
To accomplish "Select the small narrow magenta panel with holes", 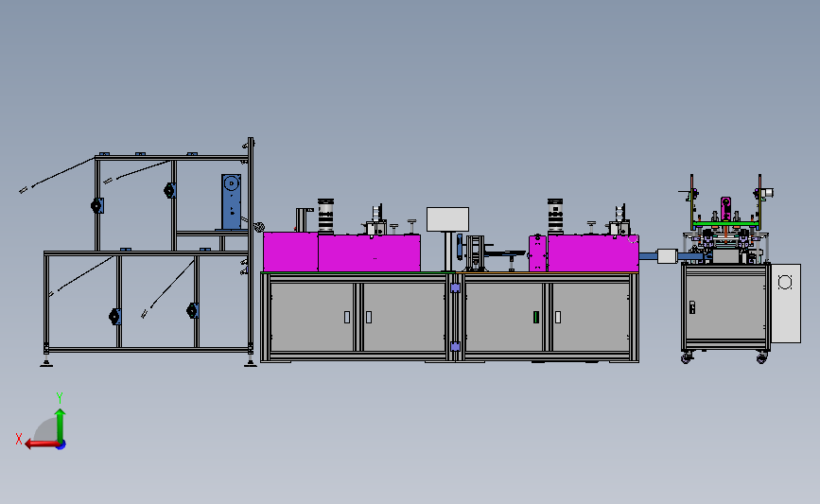I will (x=537, y=253).
